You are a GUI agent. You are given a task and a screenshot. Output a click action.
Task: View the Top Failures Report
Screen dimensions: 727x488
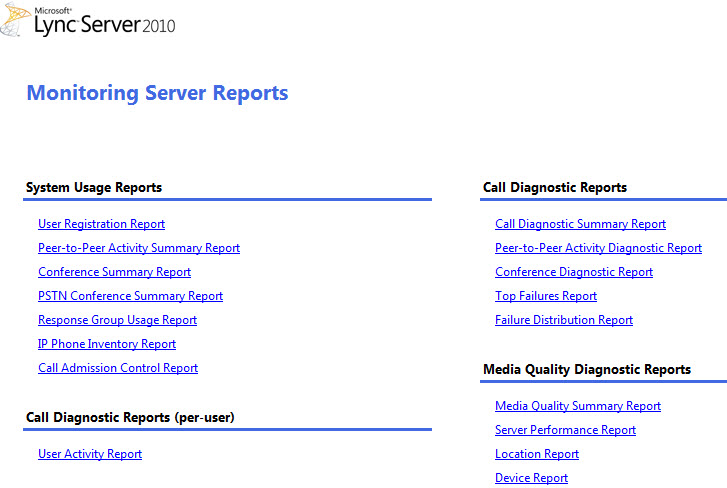click(x=546, y=296)
